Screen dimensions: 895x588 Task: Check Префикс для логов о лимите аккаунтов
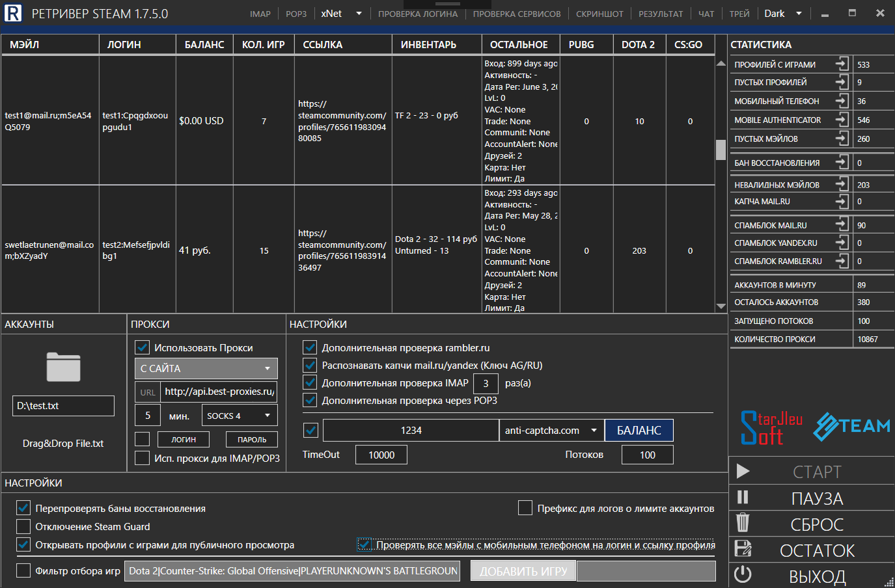click(x=525, y=508)
